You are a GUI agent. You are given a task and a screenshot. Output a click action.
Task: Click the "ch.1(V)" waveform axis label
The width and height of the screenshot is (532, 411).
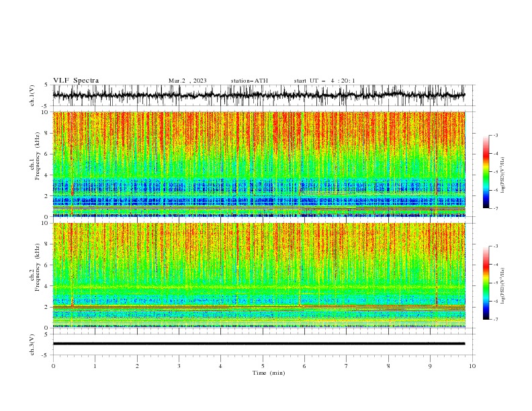click(32, 95)
